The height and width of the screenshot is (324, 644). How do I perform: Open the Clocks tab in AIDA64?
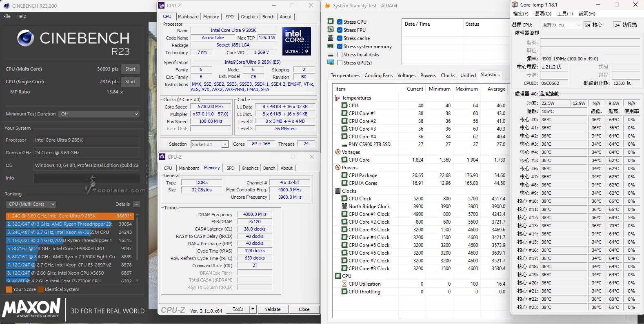pyautogui.click(x=448, y=75)
